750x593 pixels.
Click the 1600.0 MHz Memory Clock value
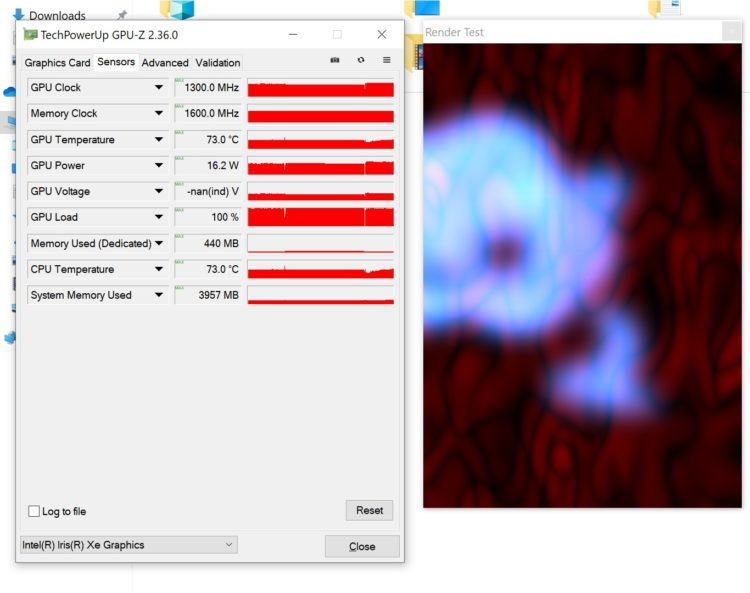[x=211, y=113]
